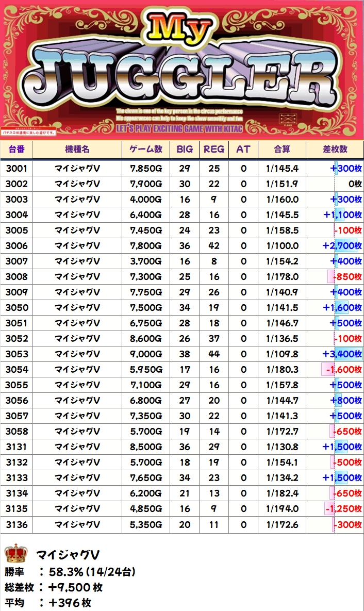Viewport: 364px width, 611px height.
Task: Click the 1/100.0 combined probability cell
Action: (x=282, y=246)
